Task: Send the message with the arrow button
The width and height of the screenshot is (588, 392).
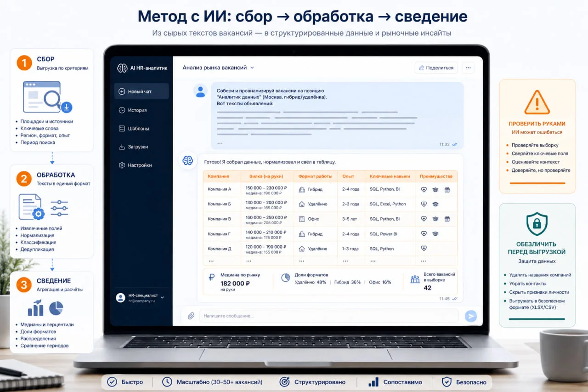Action: tap(470, 316)
